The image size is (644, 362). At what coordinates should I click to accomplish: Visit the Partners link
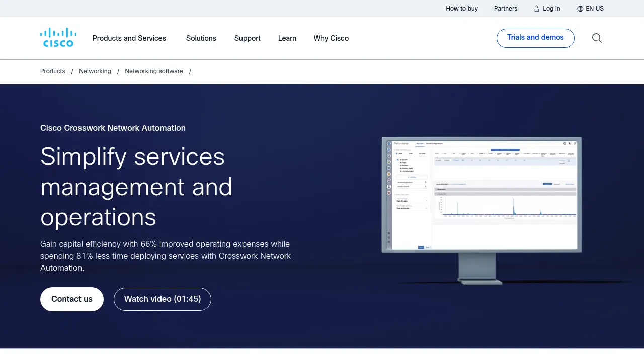click(506, 9)
